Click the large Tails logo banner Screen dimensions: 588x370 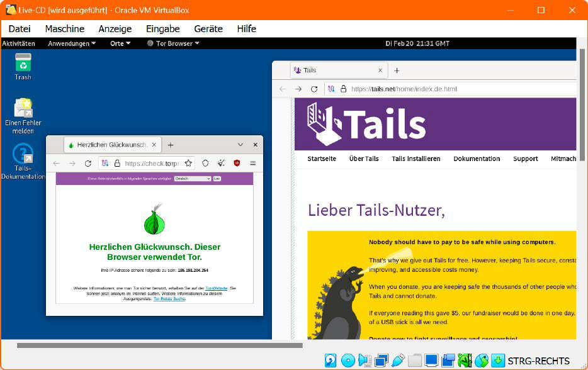click(x=366, y=125)
